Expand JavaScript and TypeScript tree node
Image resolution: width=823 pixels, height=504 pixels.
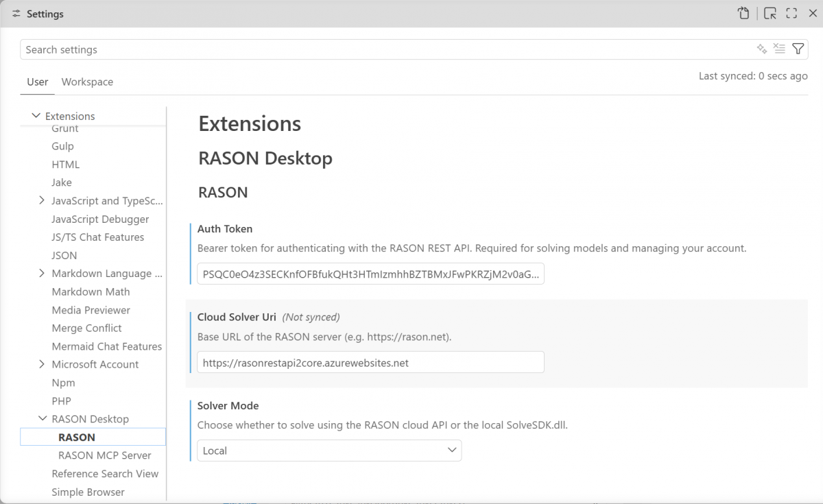tap(43, 201)
